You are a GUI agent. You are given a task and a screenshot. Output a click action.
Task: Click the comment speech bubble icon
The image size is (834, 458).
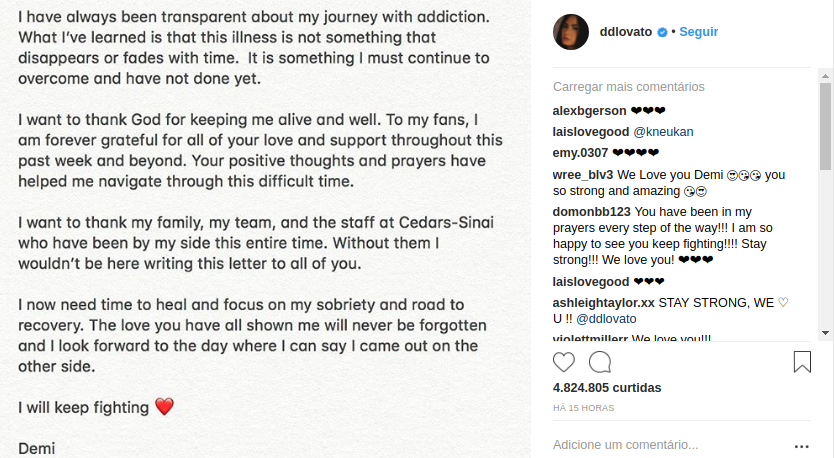tap(600, 361)
